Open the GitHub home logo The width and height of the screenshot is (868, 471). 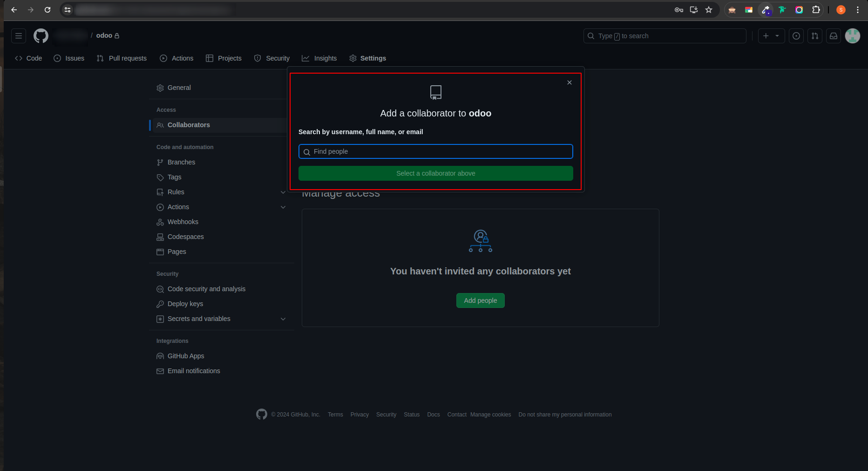point(41,36)
